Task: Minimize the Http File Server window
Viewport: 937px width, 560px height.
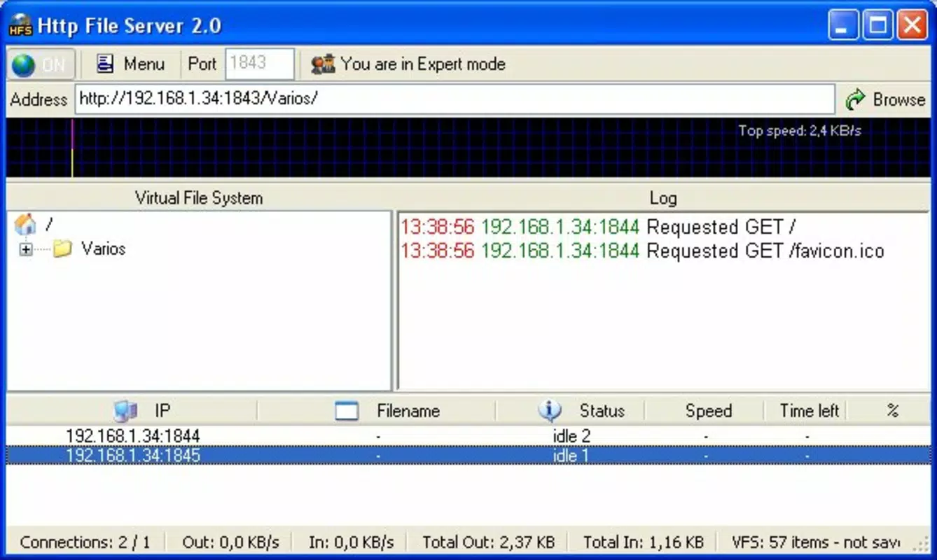Action: 844,26
